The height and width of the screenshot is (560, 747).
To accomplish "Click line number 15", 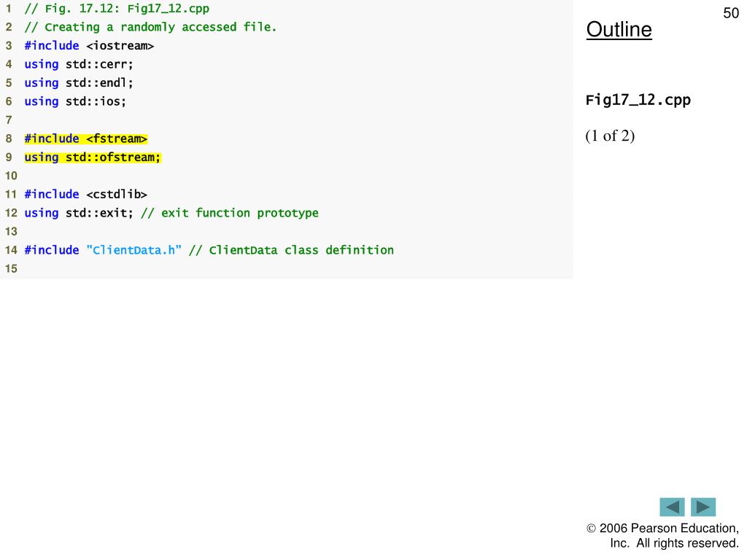I will [x=11, y=268].
